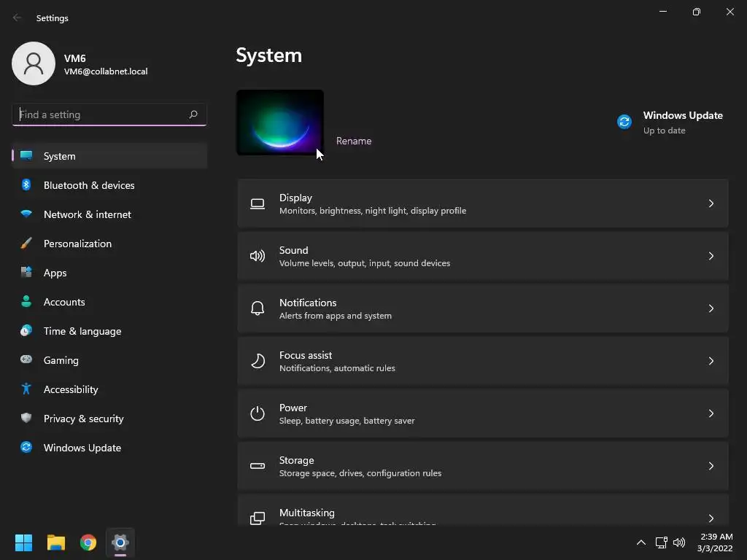Open Time & language settings

click(82, 331)
